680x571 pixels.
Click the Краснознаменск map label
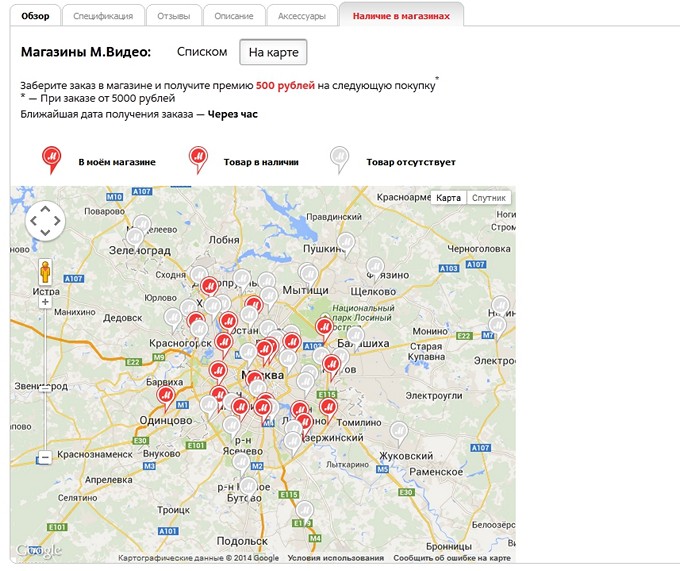[x=95, y=454]
